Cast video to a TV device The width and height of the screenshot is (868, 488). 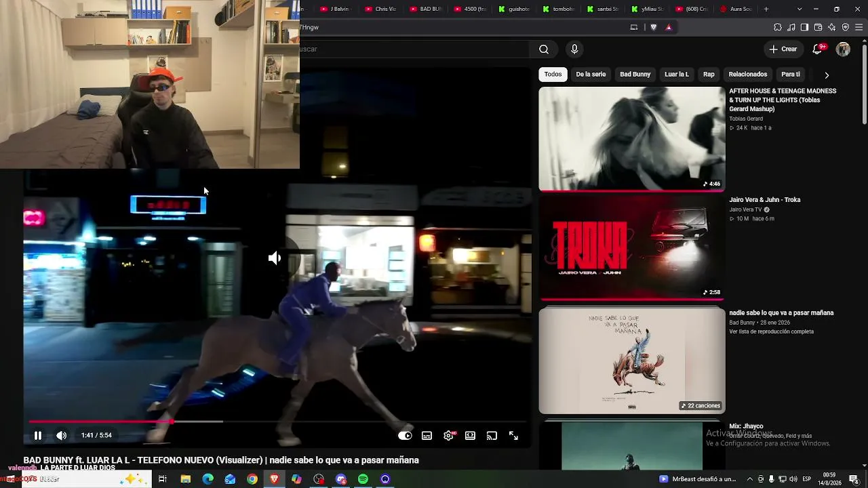(492, 436)
